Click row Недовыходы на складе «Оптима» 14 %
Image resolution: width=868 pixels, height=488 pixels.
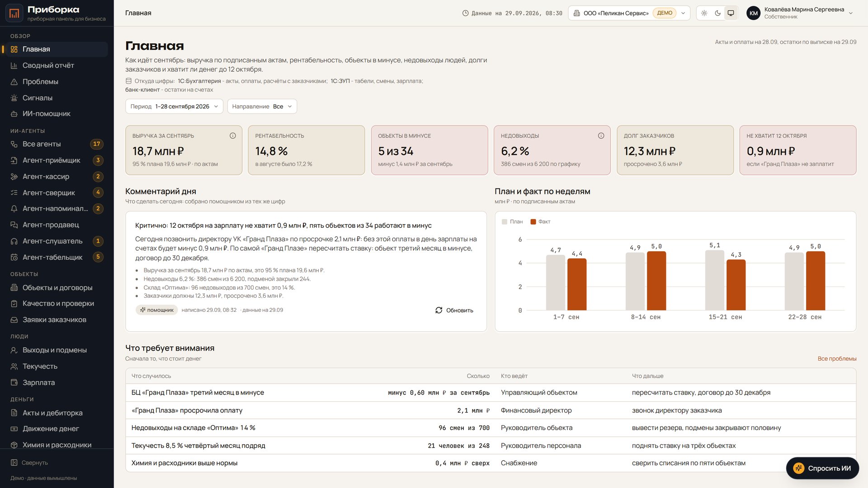pos(491,428)
